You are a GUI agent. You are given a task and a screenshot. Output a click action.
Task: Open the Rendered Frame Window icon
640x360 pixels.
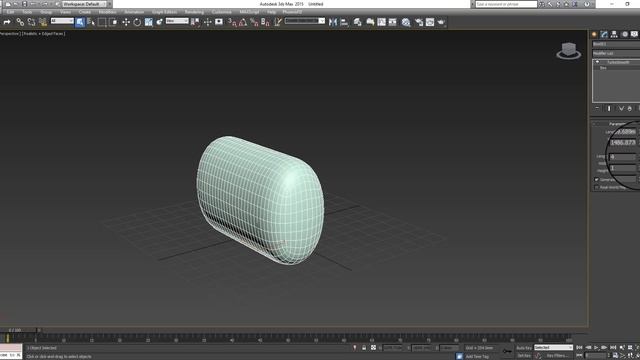point(430,22)
